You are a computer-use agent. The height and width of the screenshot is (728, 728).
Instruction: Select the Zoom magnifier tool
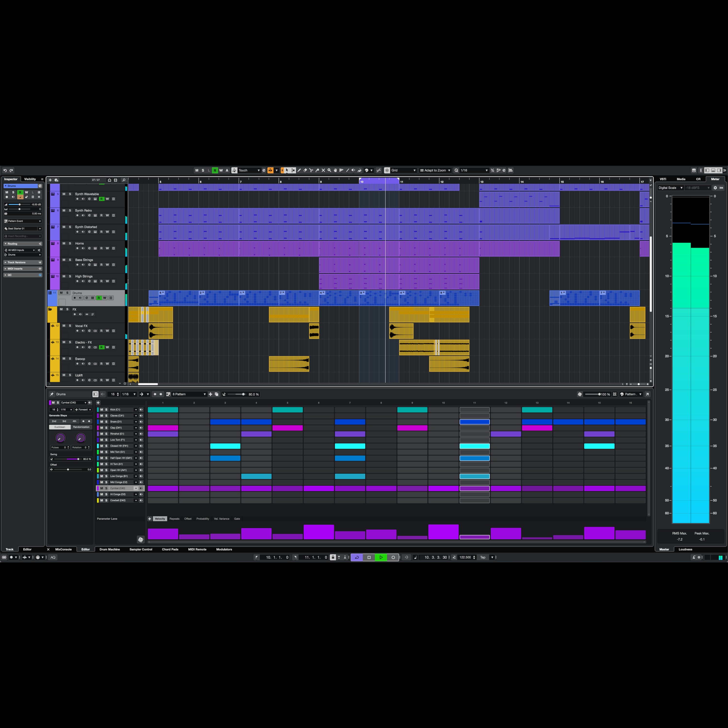329,170
